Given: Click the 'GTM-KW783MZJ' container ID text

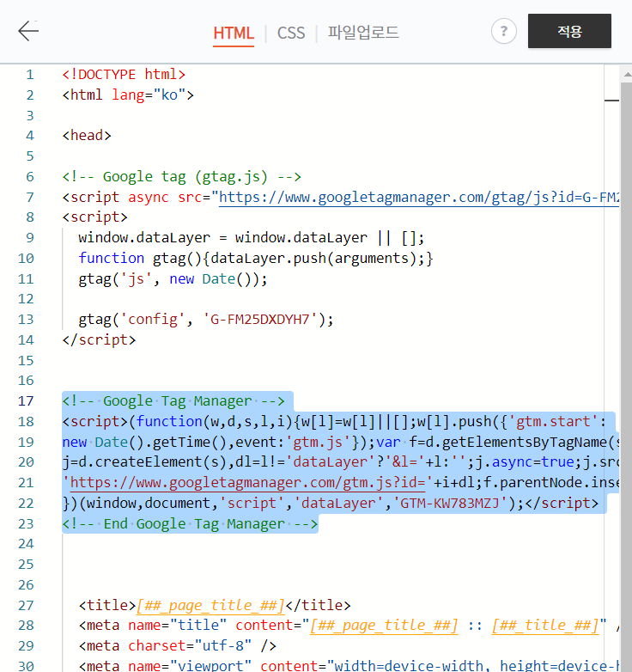Looking at the screenshot, I should [x=451, y=504].
